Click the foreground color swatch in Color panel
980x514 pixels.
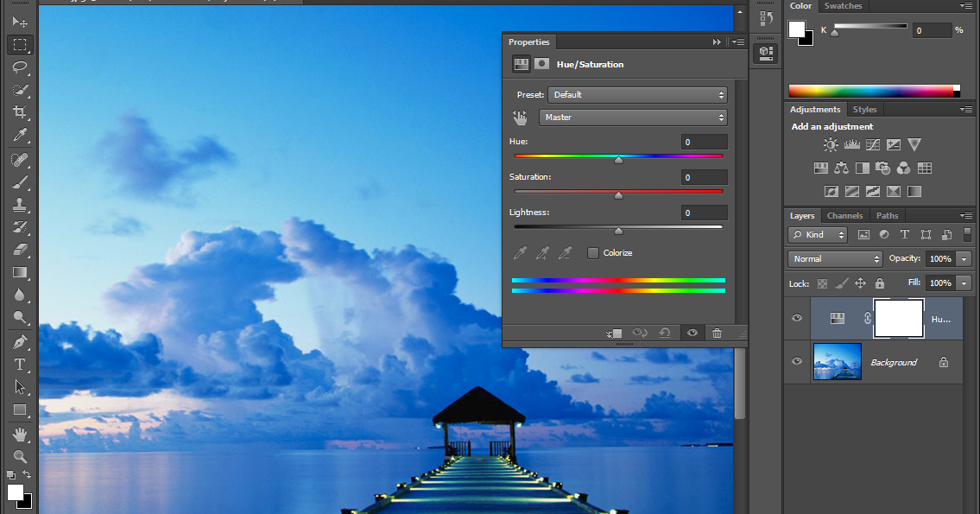tap(796, 29)
